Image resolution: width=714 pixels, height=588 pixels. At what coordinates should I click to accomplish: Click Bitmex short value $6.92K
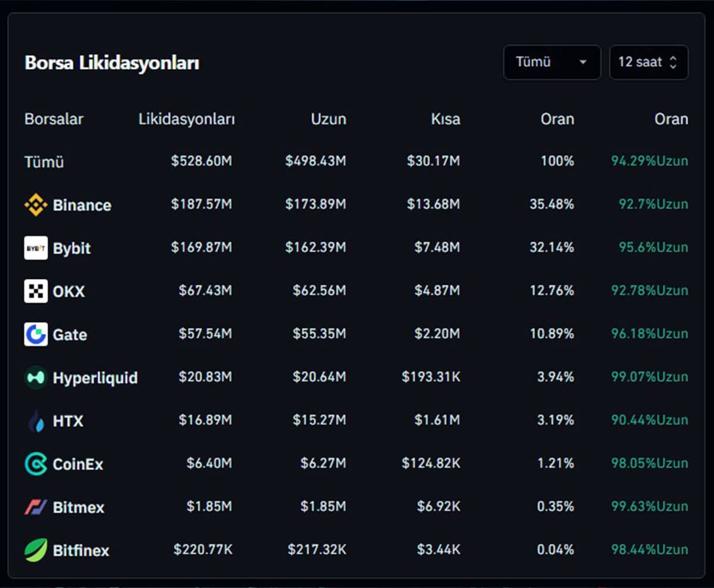(x=439, y=507)
